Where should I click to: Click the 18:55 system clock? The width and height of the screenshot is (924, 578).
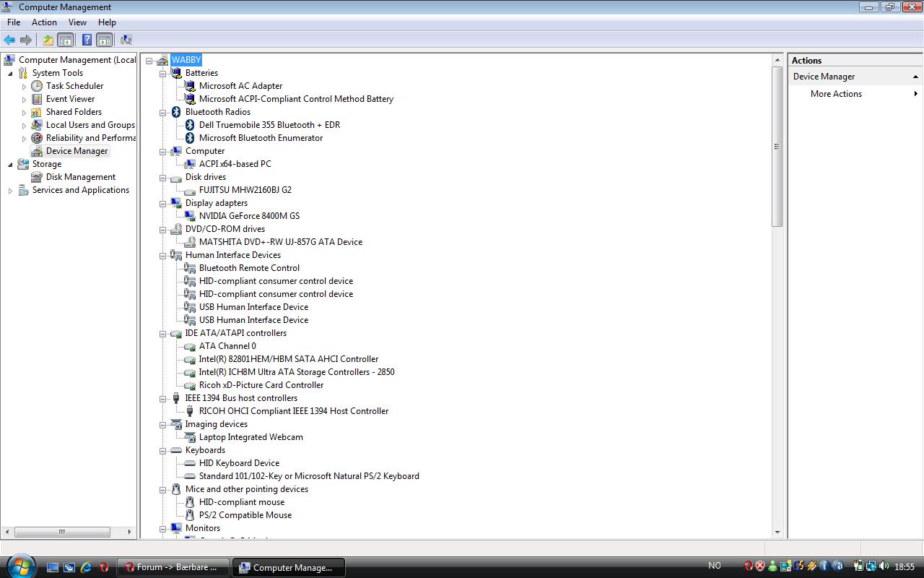(905, 567)
